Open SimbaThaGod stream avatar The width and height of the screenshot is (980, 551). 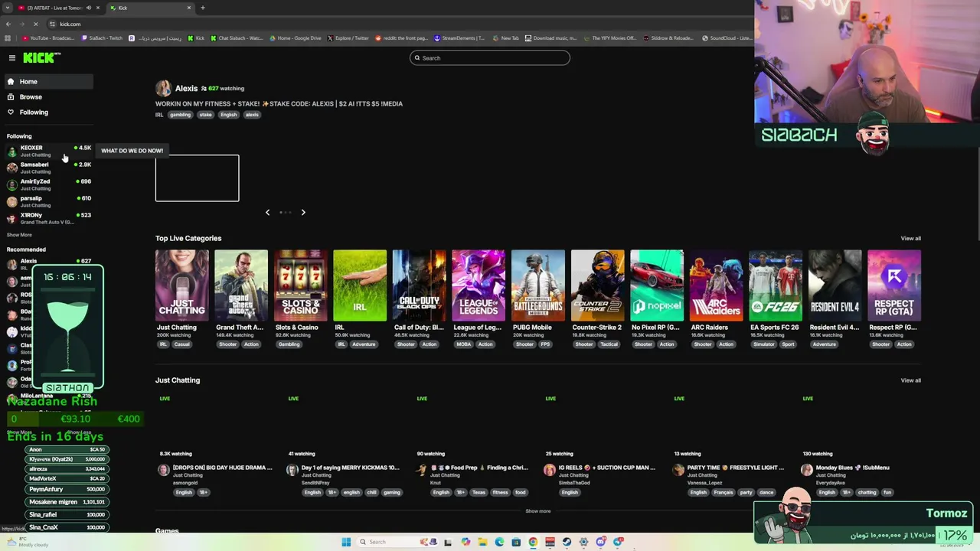click(549, 470)
